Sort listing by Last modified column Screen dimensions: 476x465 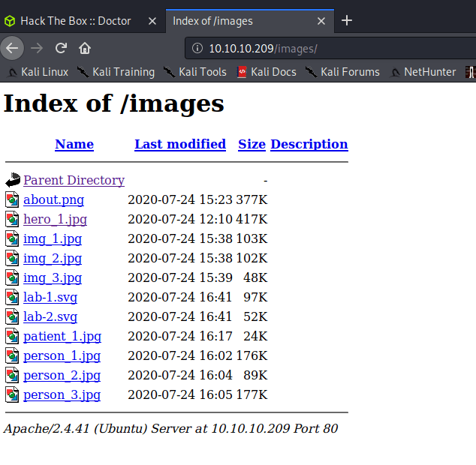pyautogui.click(x=180, y=144)
